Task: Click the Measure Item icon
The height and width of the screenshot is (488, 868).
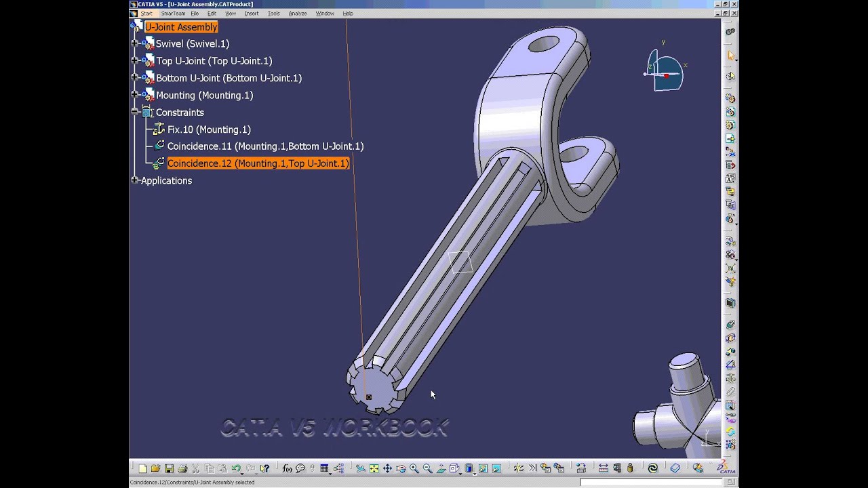Action: click(617, 468)
